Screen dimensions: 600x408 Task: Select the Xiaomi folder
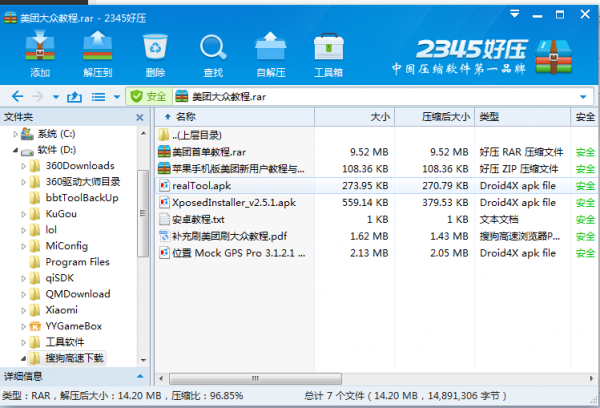pos(54,310)
